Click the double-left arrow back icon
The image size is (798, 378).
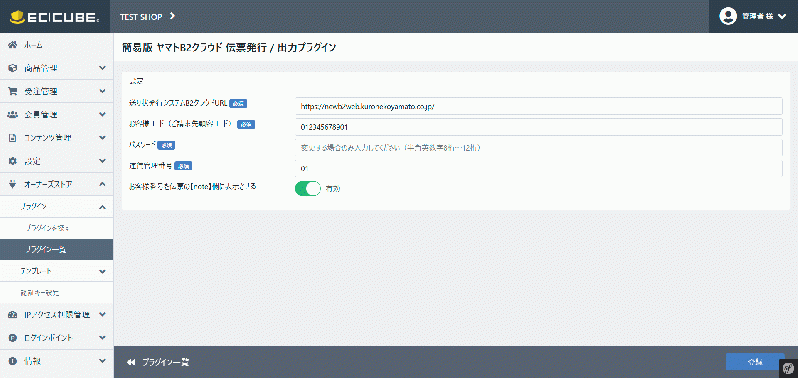pos(131,362)
